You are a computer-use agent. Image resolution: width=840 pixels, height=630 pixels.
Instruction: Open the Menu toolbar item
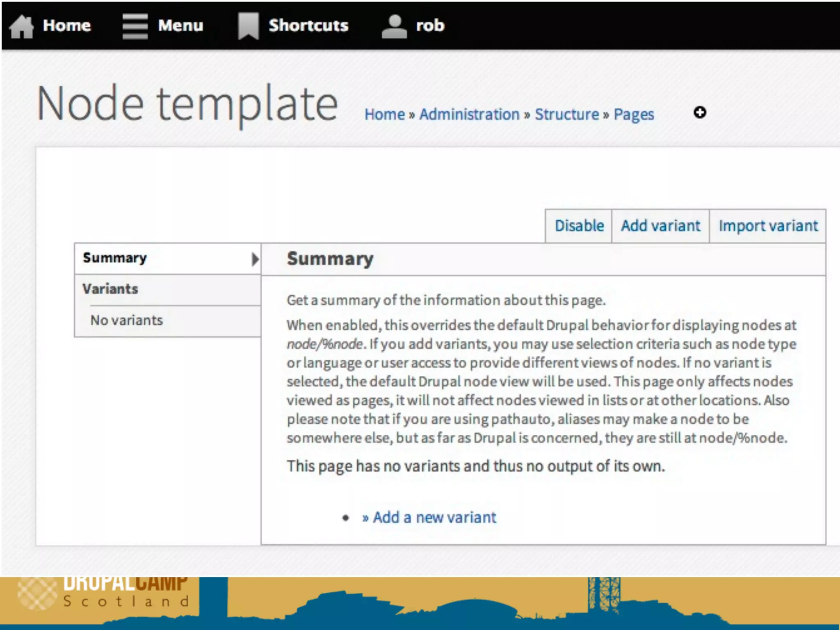click(x=180, y=25)
